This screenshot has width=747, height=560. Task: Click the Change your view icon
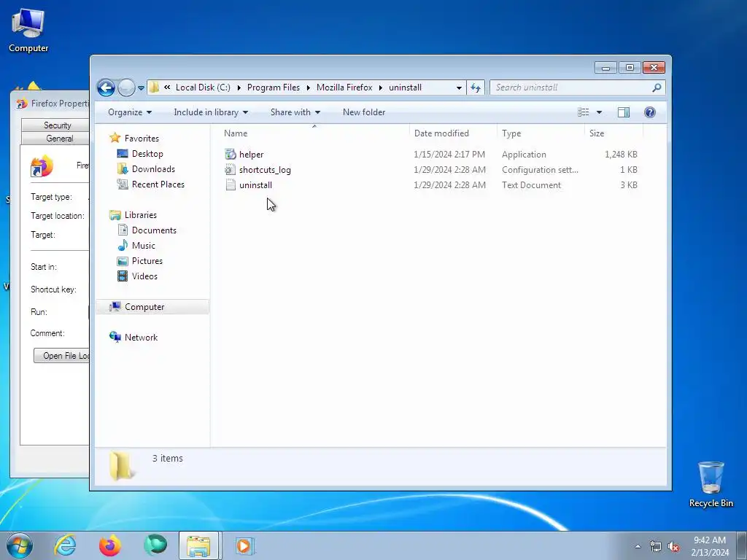pos(583,112)
